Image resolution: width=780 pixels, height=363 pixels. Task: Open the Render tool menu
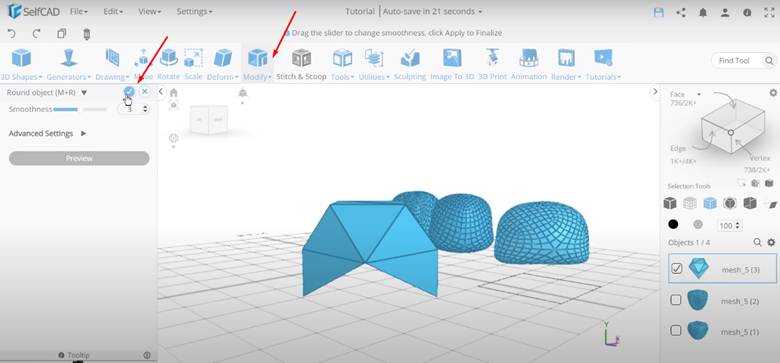click(x=566, y=65)
